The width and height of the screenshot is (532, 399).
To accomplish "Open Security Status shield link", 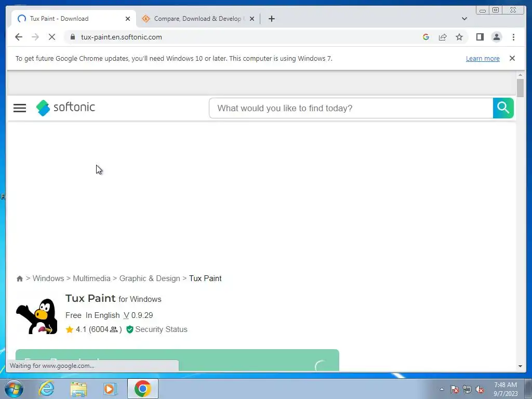I will pos(157,329).
